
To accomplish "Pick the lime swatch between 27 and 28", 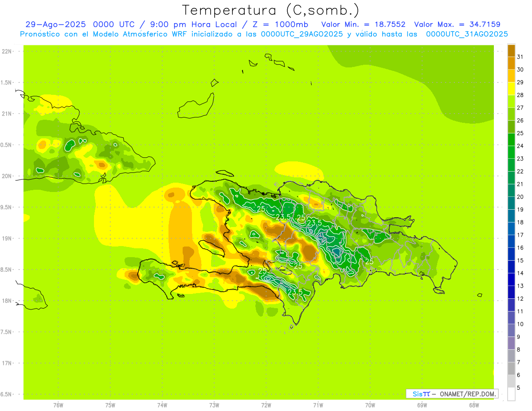I will click(x=511, y=101).
